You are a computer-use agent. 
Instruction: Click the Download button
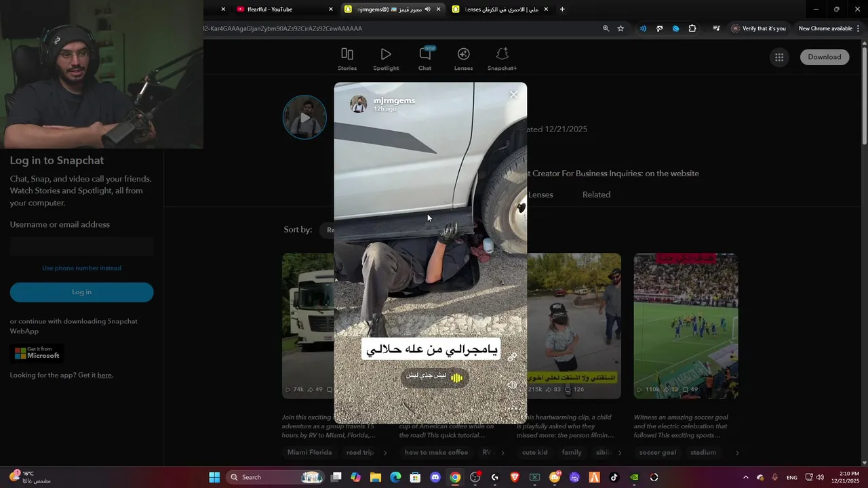pyautogui.click(x=824, y=57)
